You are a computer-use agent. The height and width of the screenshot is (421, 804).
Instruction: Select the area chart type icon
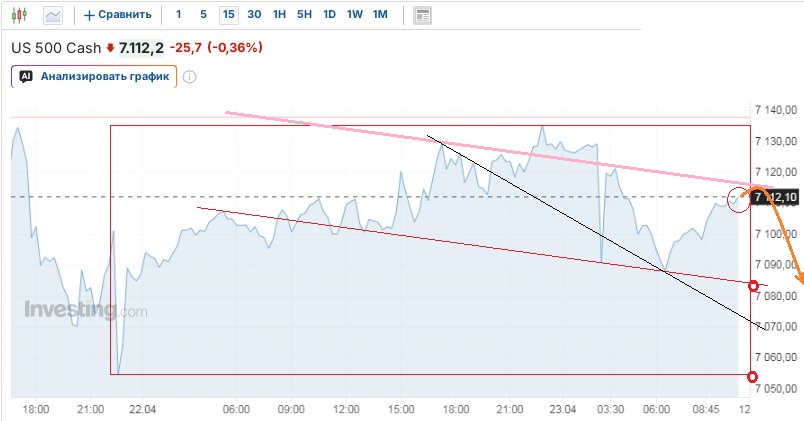(53, 15)
